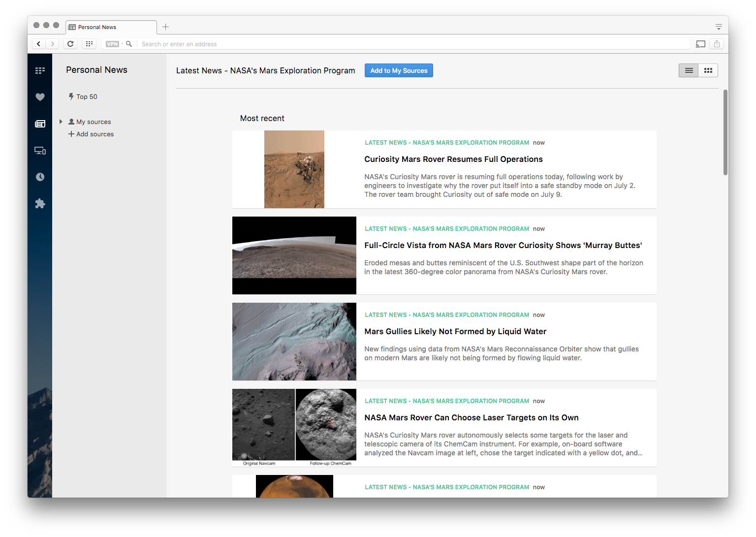Expand the My sources tree
This screenshot has height=537, width=756.
tap(61, 122)
